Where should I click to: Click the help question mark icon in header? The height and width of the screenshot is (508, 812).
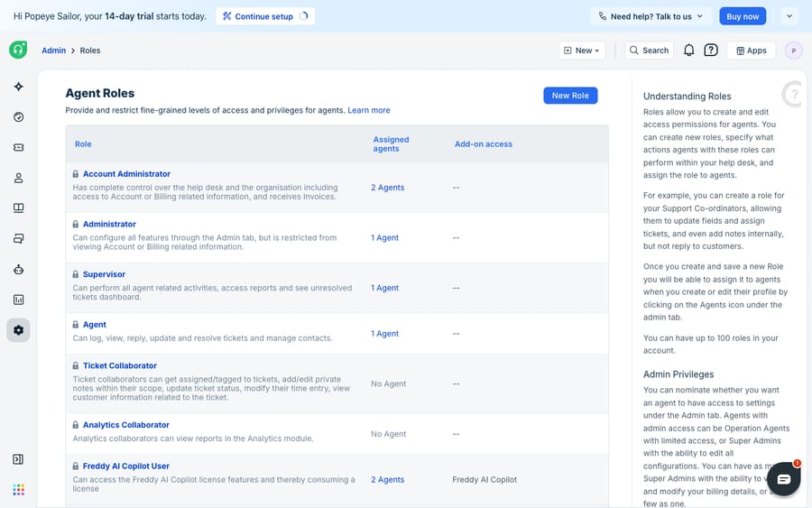[711, 51]
